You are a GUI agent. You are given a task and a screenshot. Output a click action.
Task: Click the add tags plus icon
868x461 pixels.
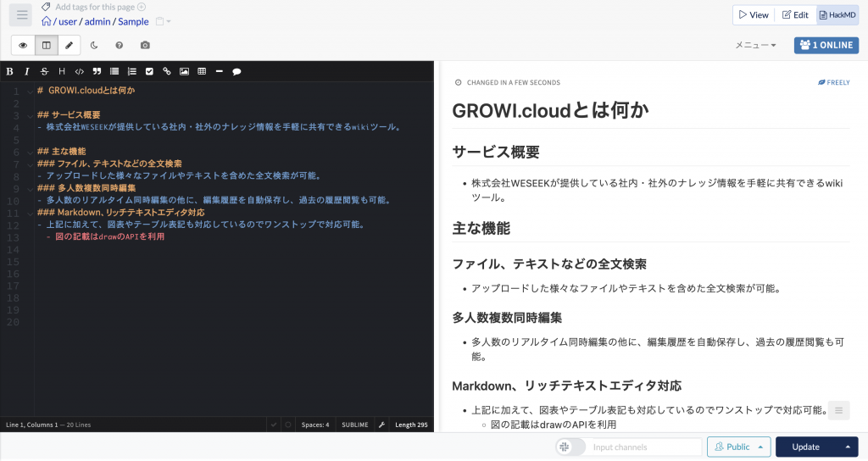tap(142, 7)
